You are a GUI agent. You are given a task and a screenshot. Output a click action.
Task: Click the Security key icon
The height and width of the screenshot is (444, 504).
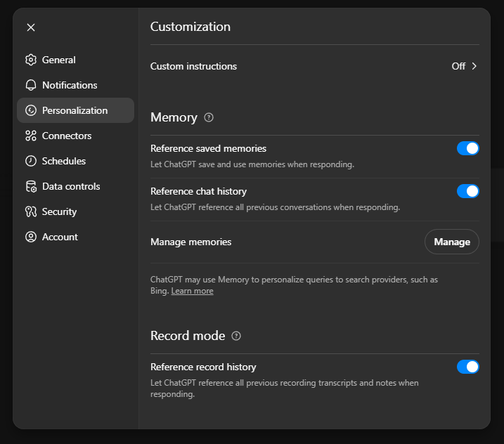click(30, 211)
